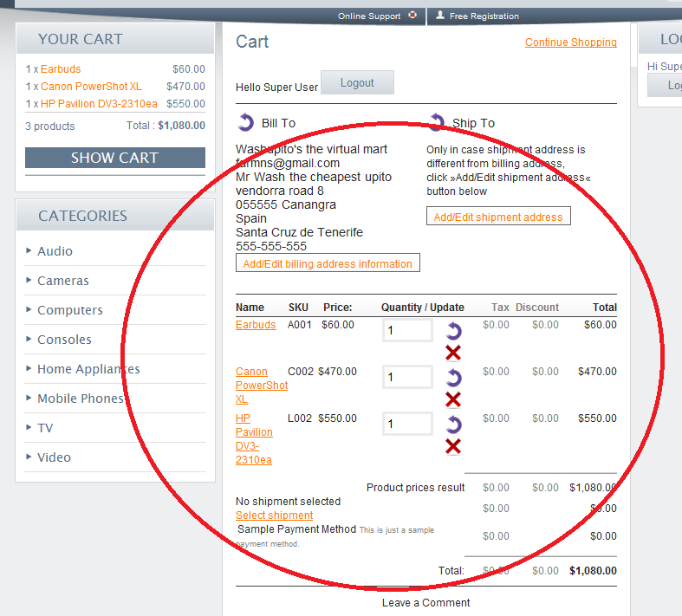Focus the Earbuds quantity field

coord(407,330)
